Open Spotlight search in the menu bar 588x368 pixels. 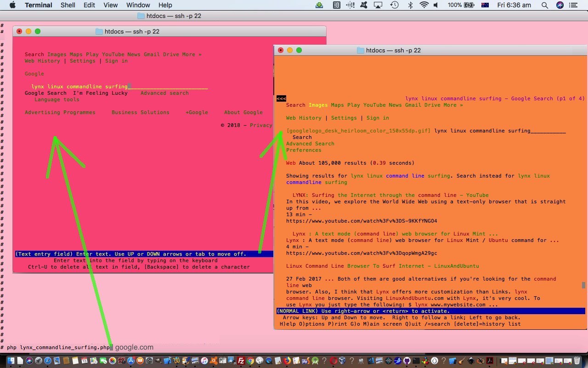544,5
